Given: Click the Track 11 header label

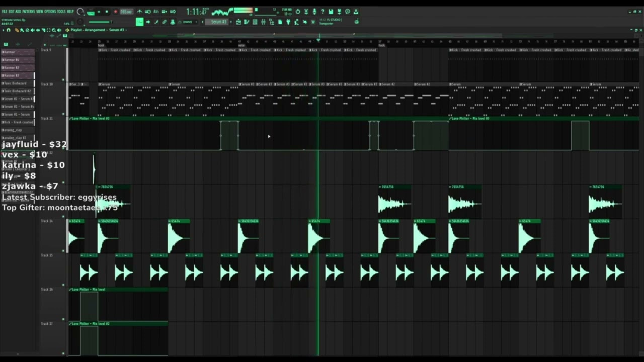Looking at the screenshot, I should 47,119.
